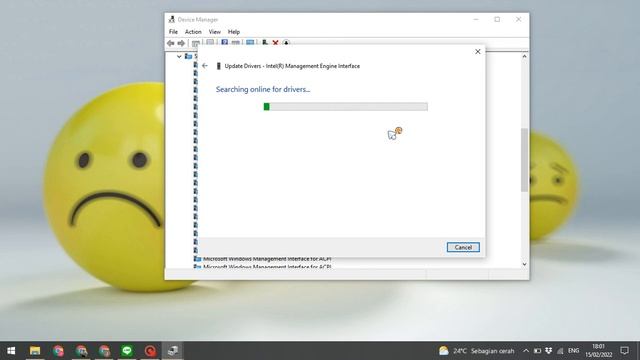Show hidden system tray icons
Image resolution: width=640 pixels, height=360 pixels.
pyautogui.click(x=526, y=351)
